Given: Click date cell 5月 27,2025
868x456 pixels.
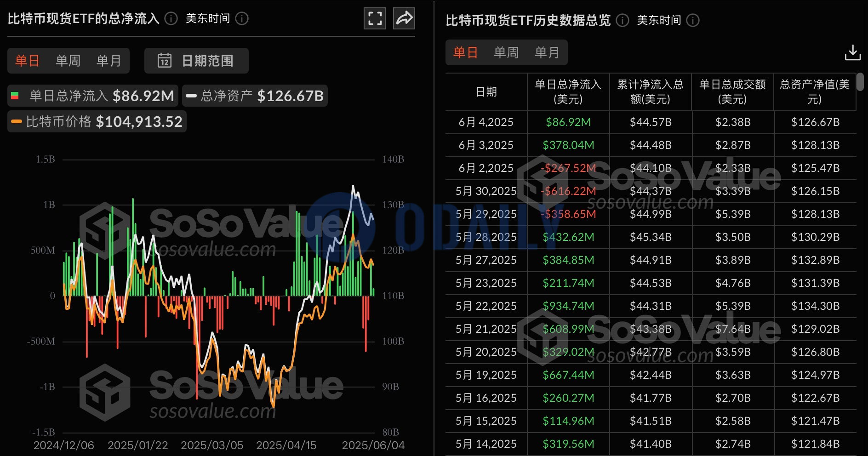Looking at the screenshot, I should 486,260.
